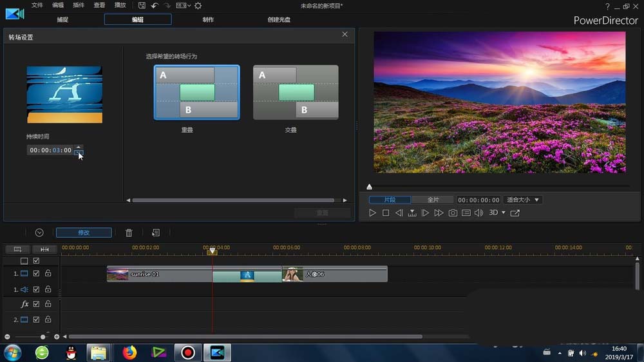
Task: Open the 查看 menu
Action: point(99,5)
